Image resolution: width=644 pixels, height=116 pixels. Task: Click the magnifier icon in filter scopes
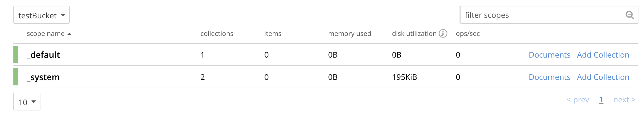click(630, 15)
